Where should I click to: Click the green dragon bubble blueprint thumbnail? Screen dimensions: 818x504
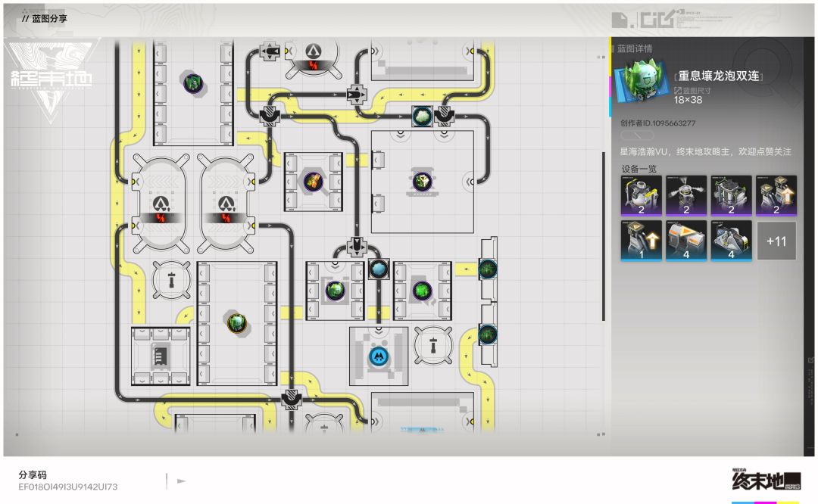click(x=642, y=80)
